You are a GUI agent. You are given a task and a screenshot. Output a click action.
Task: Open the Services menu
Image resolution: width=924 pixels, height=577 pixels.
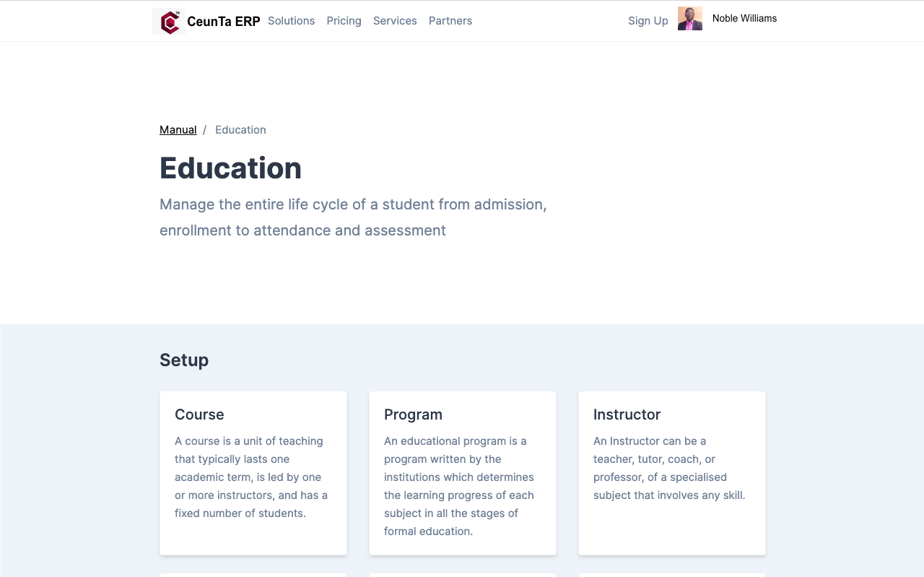click(x=395, y=21)
